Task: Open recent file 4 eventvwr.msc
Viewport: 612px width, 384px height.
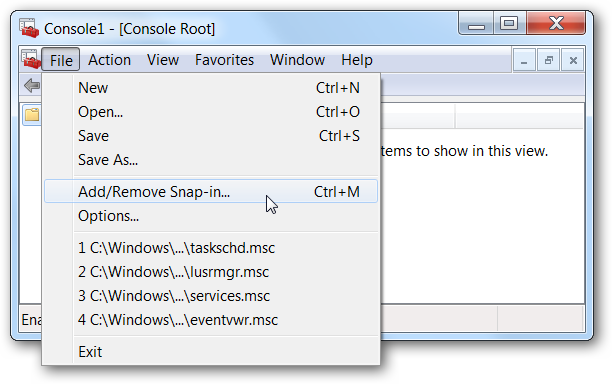Action: pyautogui.click(x=211, y=320)
